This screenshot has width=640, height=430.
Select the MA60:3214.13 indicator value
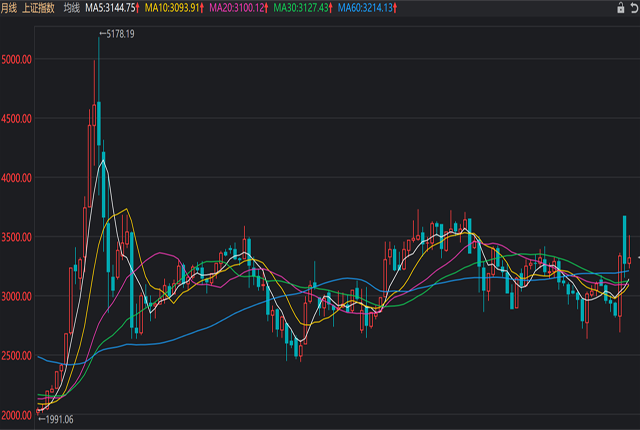(367, 8)
